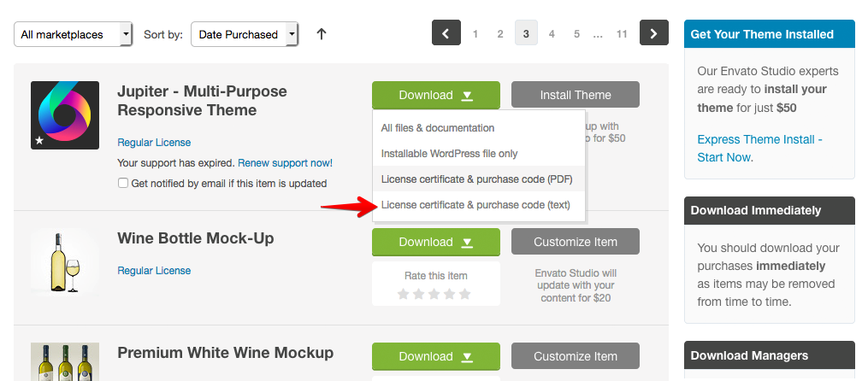
Task: Rate Wine Bottle Mock-Up five stars
Action: (x=465, y=294)
